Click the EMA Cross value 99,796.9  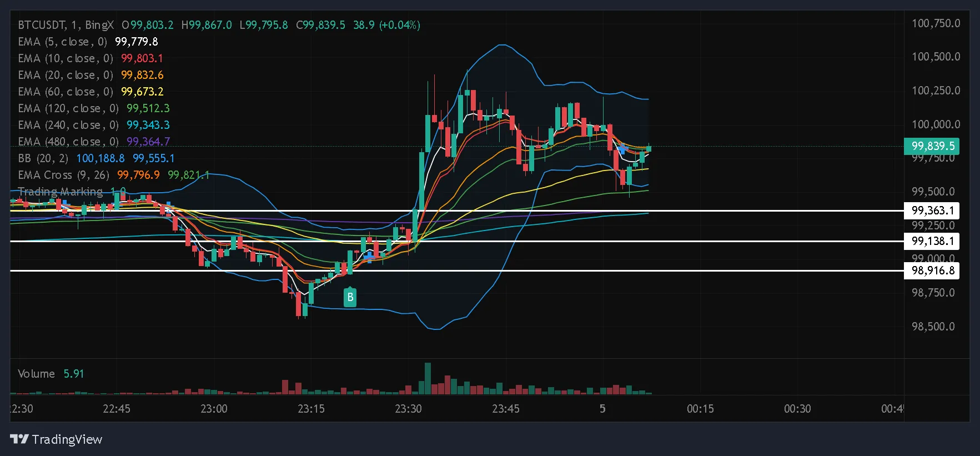138,175
